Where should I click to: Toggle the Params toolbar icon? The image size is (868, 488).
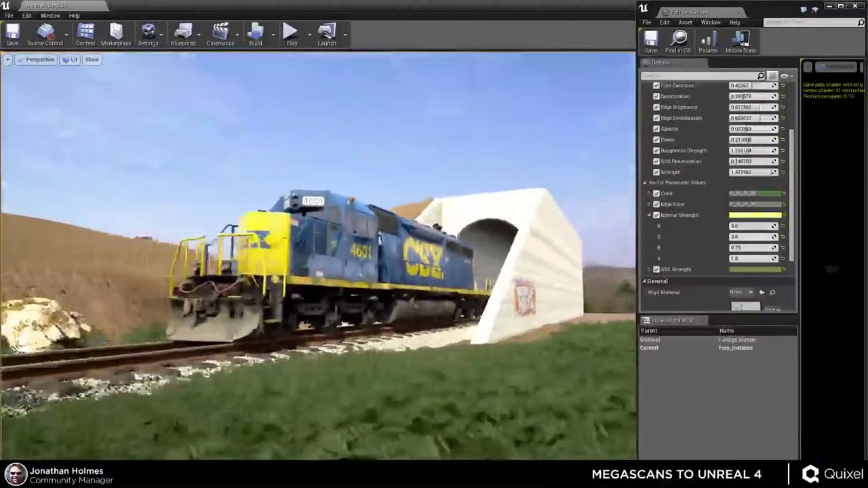(x=708, y=42)
